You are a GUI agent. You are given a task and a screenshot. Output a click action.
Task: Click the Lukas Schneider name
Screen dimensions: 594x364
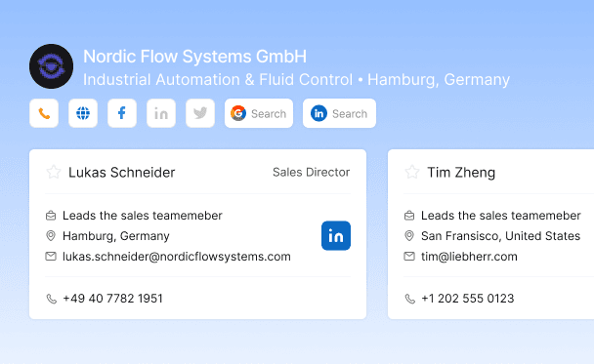[x=121, y=173]
